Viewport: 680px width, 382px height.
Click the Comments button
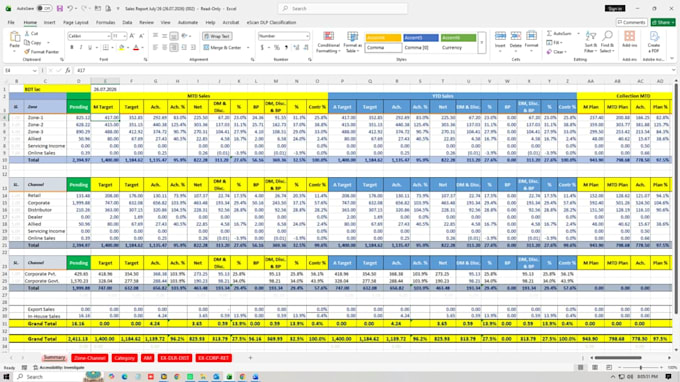[x=632, y=23]
